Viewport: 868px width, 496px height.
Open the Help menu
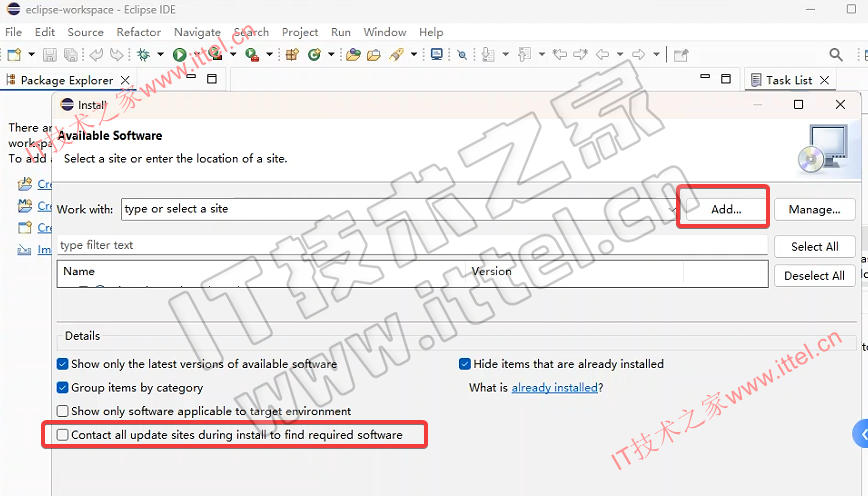(431, 32)
